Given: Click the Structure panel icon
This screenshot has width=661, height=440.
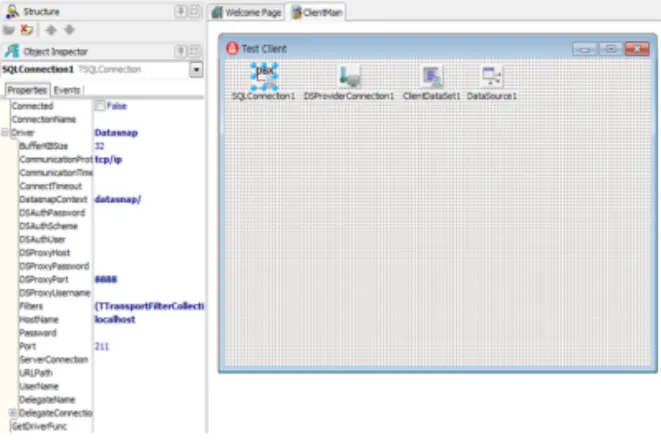Looking at the screenshot, I should coord(12,11).
